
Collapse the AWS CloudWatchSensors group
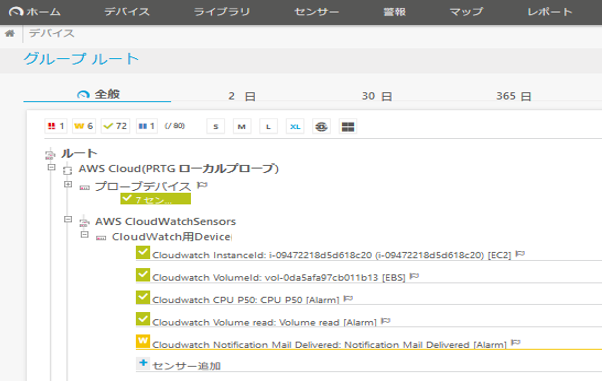68,219
